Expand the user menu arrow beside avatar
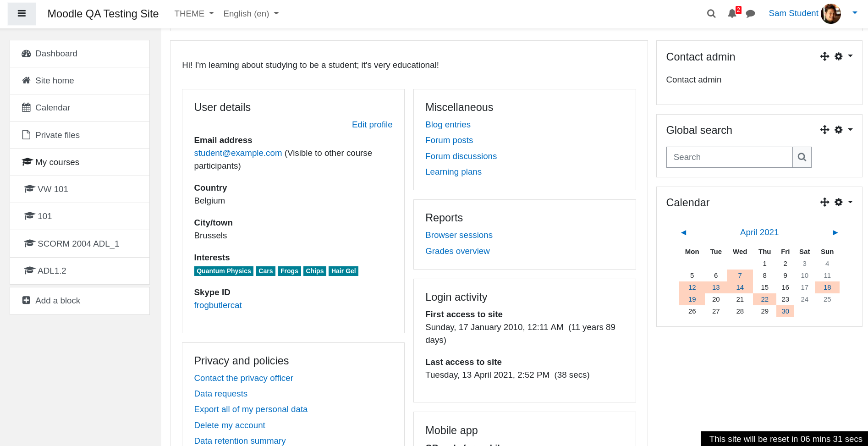 click(x=855, y=13)
